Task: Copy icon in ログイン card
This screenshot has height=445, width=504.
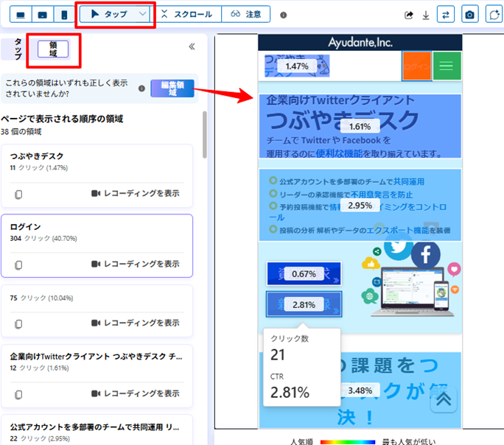Action: click(18, 265)
